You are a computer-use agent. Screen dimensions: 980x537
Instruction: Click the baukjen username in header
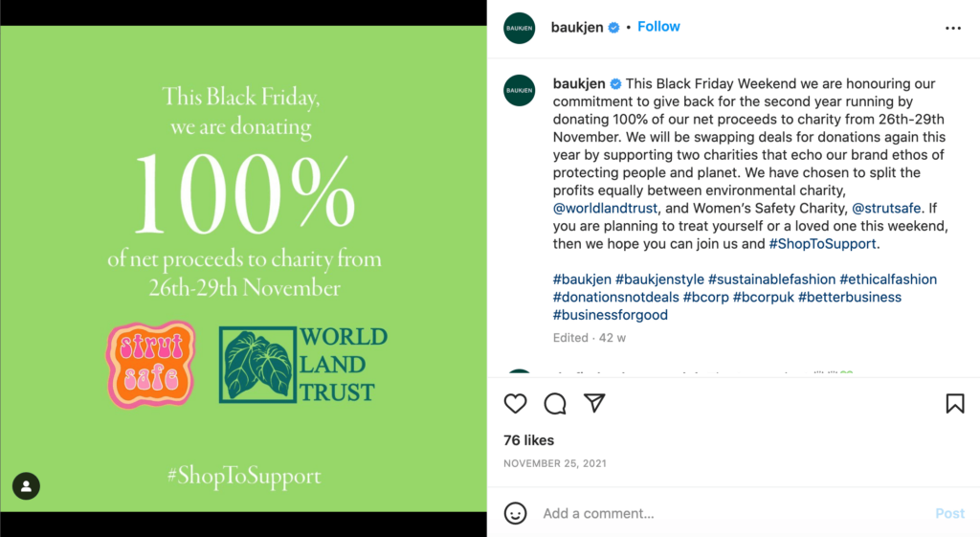[577, 28]
